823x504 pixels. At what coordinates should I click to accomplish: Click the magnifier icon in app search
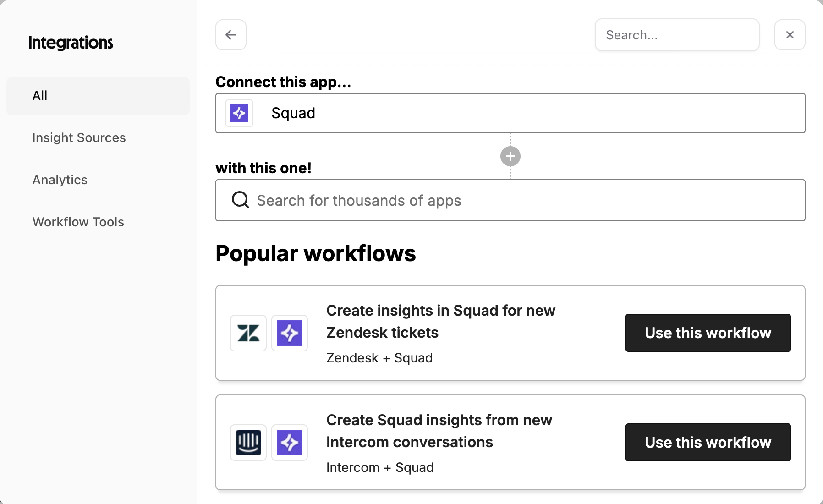[240, 200]
